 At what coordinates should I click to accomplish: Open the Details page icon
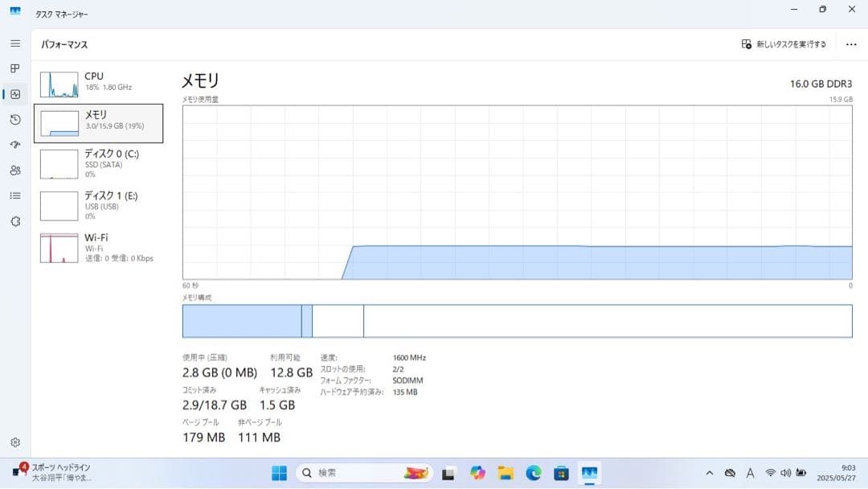(x=14, y=195)
